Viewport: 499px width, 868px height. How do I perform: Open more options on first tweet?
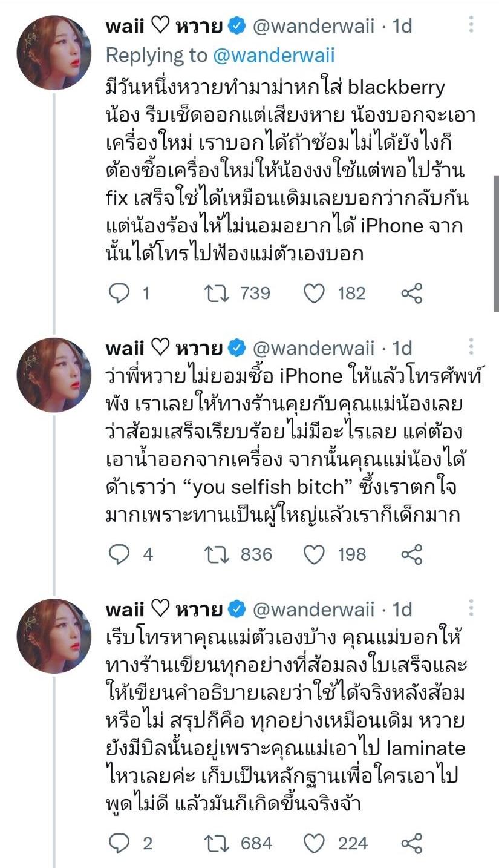coord(471,25)
